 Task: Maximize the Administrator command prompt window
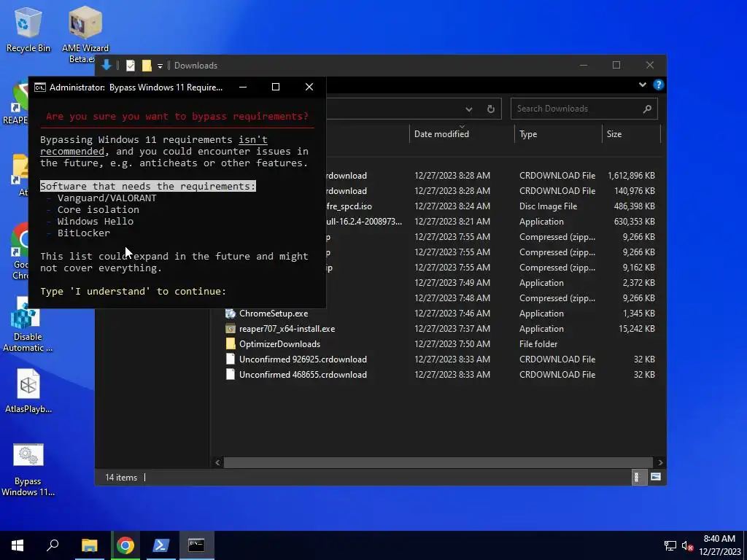coord(275,87)
